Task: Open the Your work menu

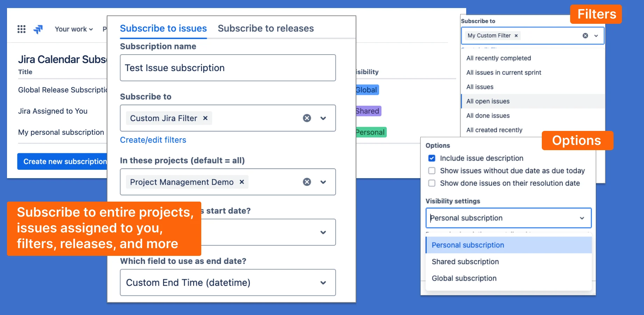Action: pyautogui.click(x=74, y=29)
